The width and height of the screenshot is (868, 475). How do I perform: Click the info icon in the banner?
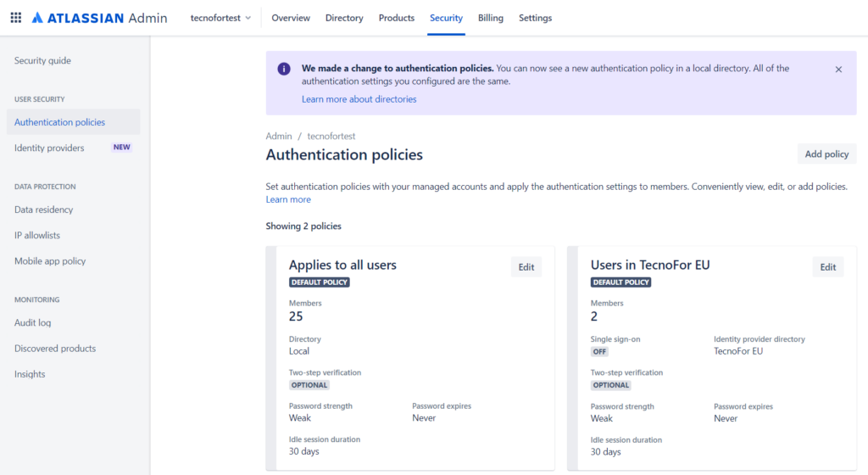pyautogui.click(x=284, y=69)
